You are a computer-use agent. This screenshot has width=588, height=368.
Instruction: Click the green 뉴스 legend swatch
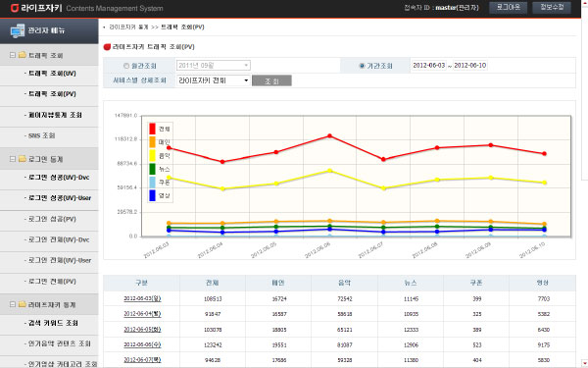152,169
